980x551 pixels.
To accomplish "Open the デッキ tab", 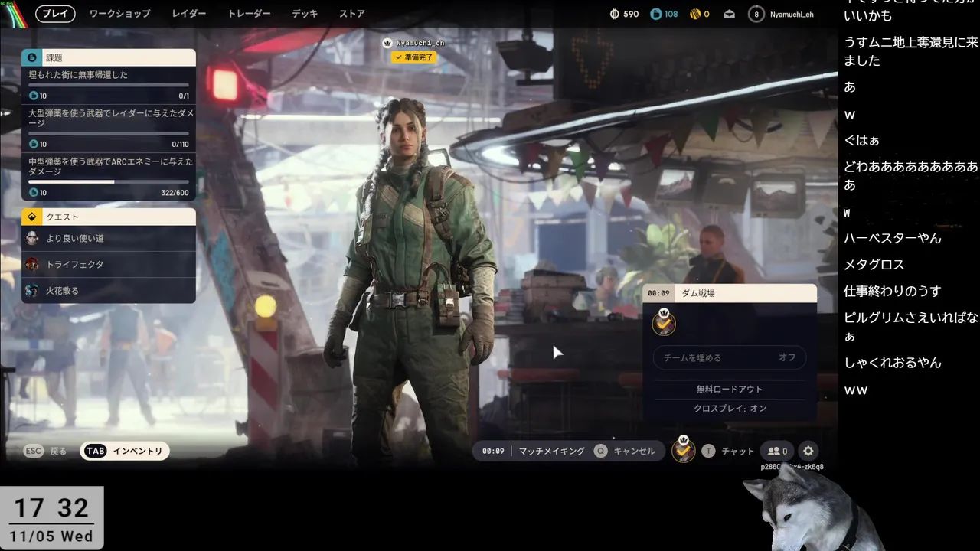I will click(305, 14).
